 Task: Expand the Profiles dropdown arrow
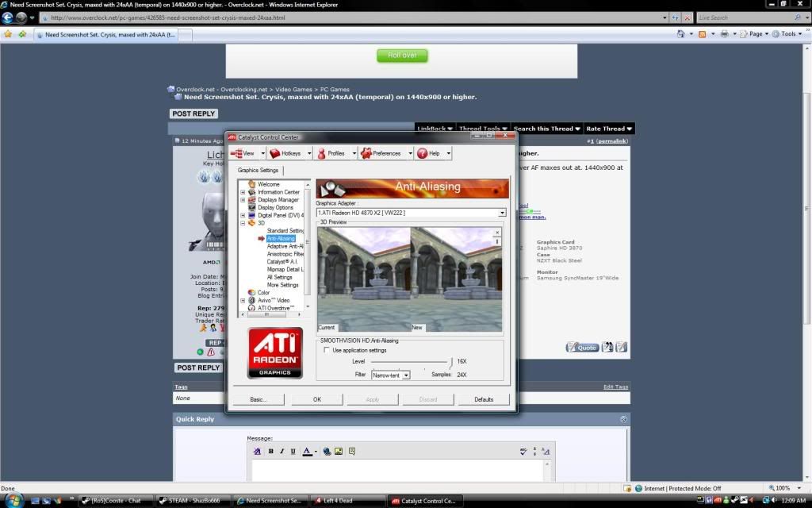(354, 153)
